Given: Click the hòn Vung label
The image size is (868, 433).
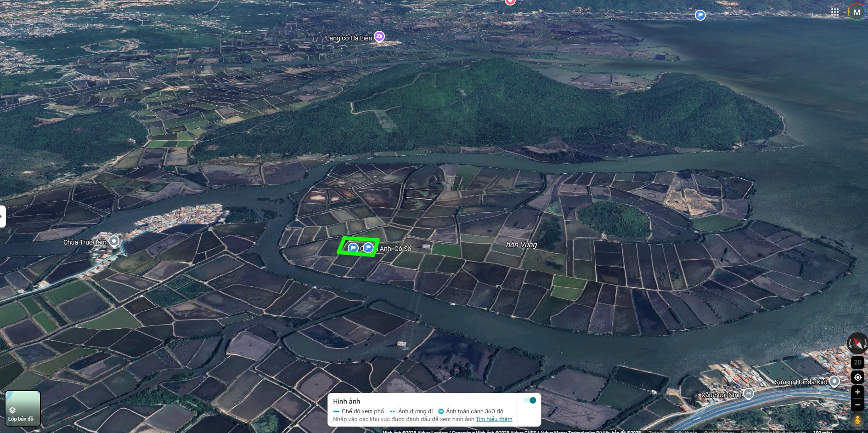Looking at the screenshot, I should (x=521, y=245).
